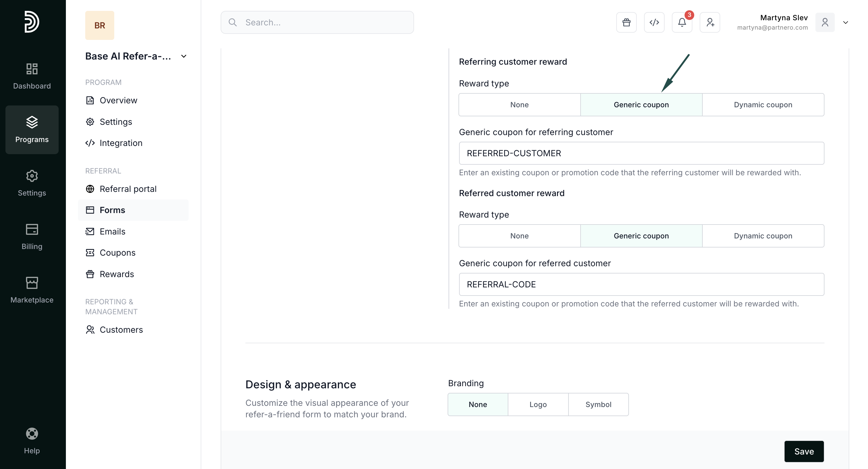Click the code integration icon in the top bar

pos(654,22)
